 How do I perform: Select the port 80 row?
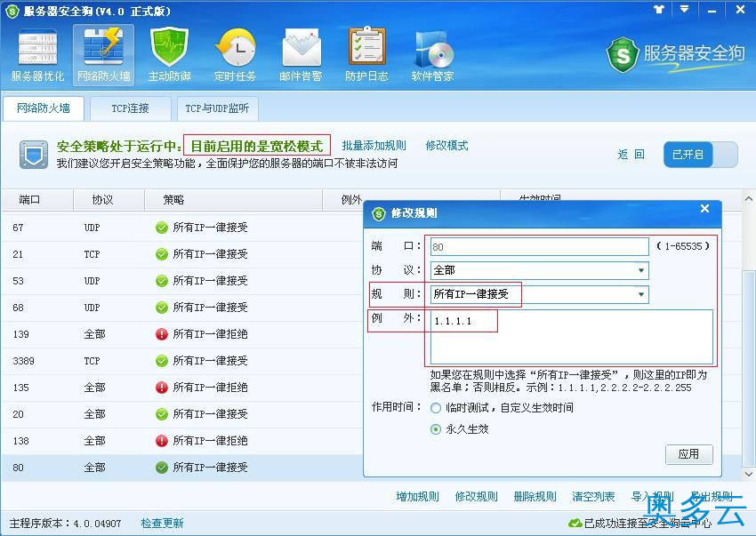pos(182,467)
